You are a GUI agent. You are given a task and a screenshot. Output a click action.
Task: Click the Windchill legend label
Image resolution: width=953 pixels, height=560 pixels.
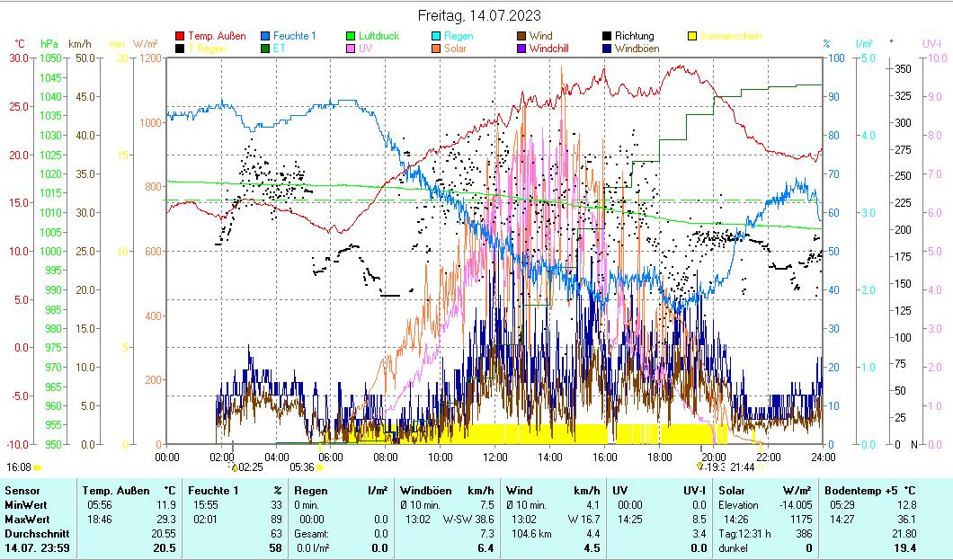(548, 49)
